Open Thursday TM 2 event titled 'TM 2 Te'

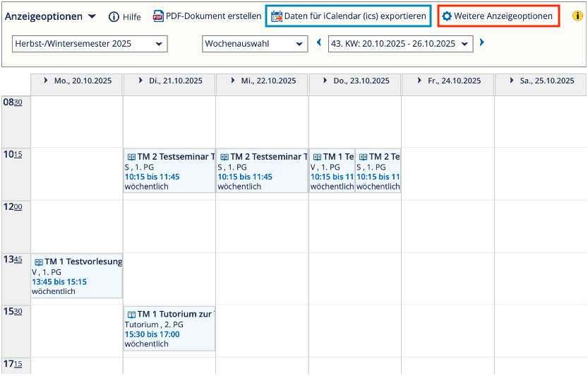(385, 157)
